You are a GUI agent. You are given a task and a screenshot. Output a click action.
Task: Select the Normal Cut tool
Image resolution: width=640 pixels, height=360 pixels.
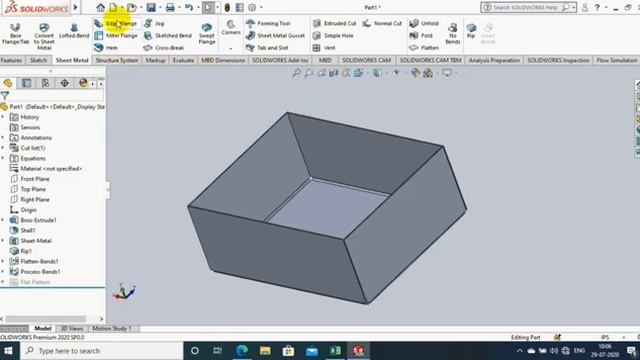(382, 24)
